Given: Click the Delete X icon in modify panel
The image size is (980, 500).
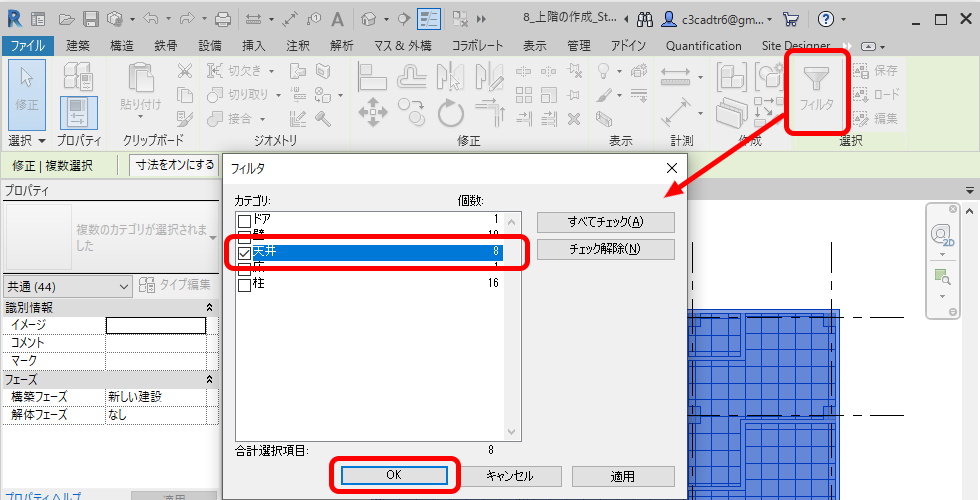Looking at the screenshot, I should click(574, 118).
